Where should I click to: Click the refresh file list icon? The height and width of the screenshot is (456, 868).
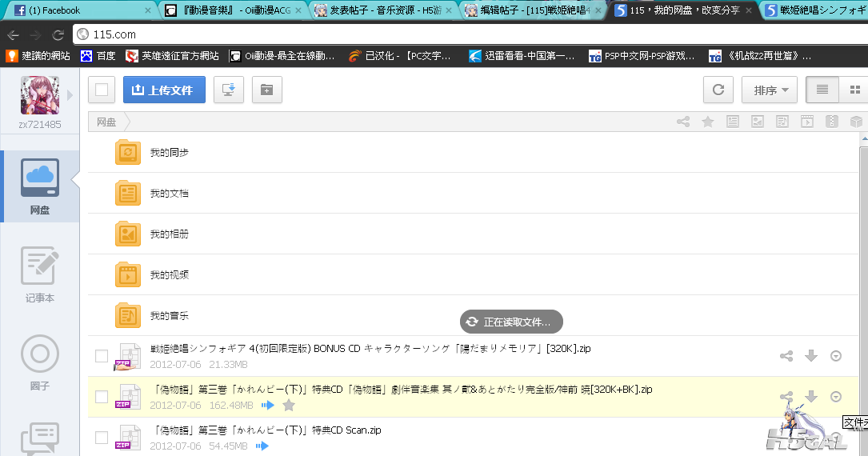tap(718, 90)
